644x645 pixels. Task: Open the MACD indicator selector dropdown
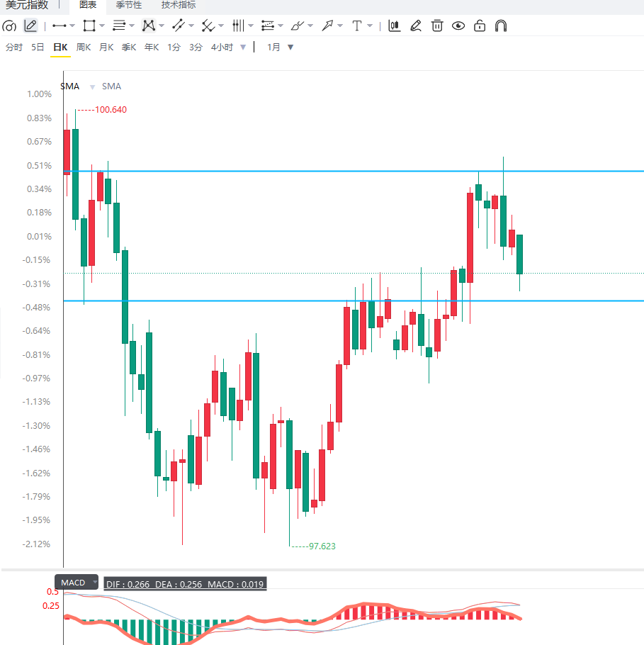(77, 582)
